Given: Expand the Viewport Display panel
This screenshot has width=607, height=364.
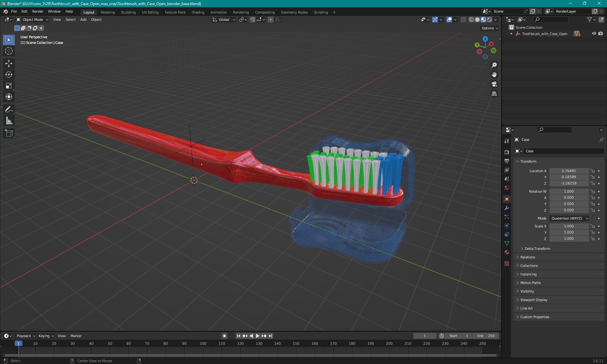Looking at the screenshot, I should pos(534,300).
